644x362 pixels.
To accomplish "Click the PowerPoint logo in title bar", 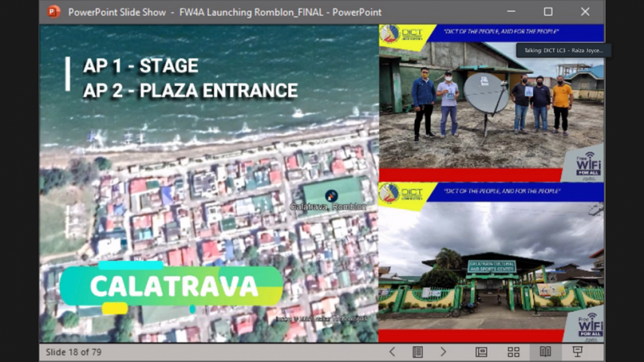I will tap(53, 12).
